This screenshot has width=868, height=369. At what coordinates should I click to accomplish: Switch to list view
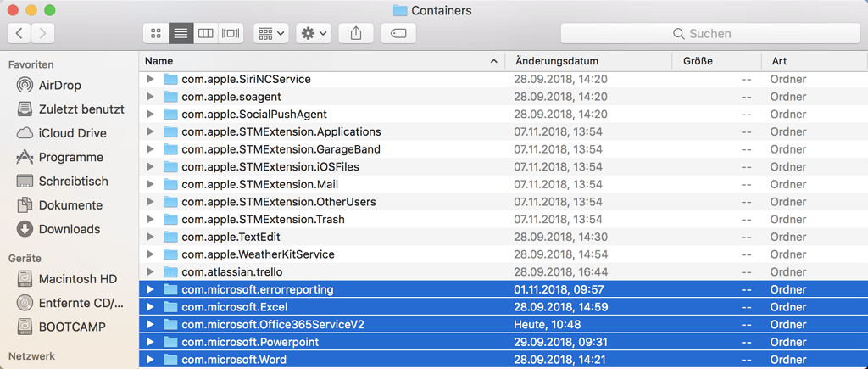tap(181, 33)
